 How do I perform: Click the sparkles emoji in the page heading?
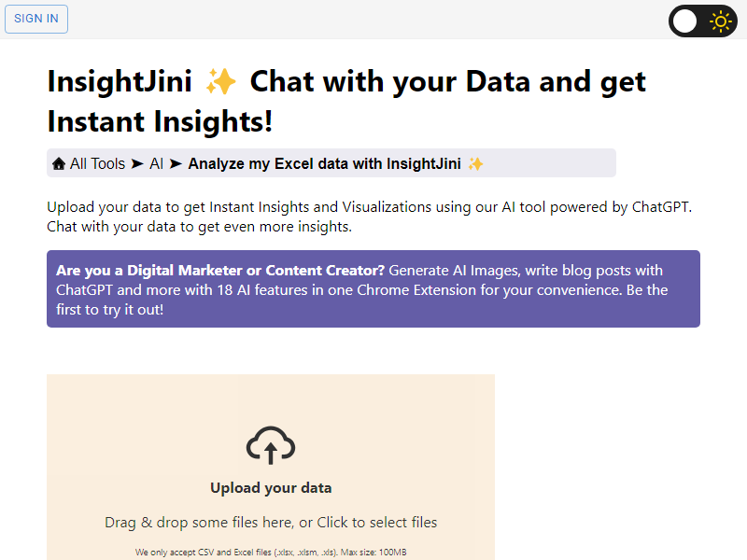(221, 81)
